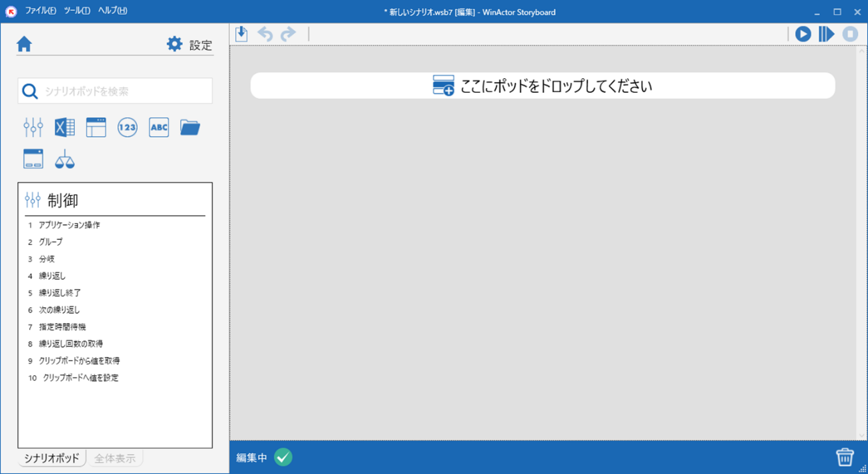
Task: Go to the home screen icon
Action: pyautogui.click(x=25, y=44)
